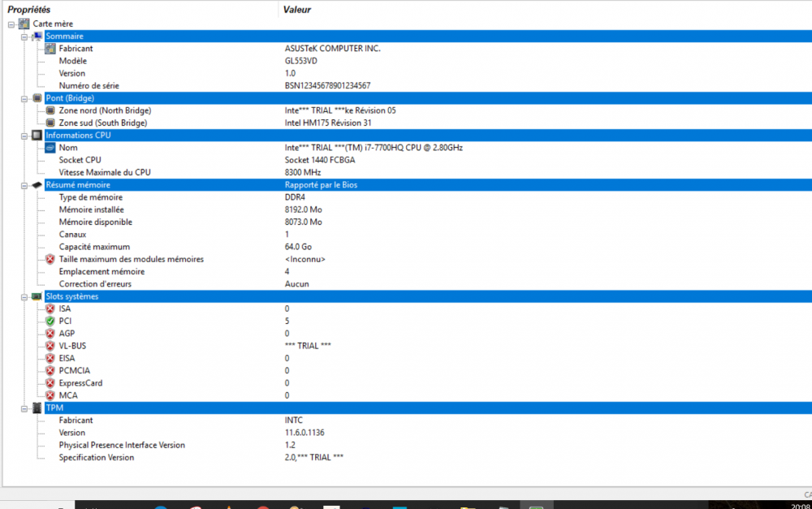
Task: Collapse the TPM section
Action: pos(24,408)
